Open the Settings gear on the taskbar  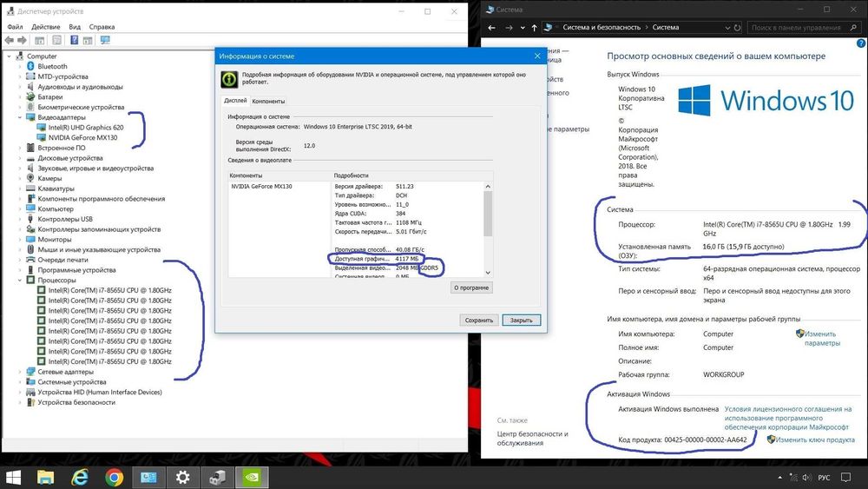tap(182, 478)
